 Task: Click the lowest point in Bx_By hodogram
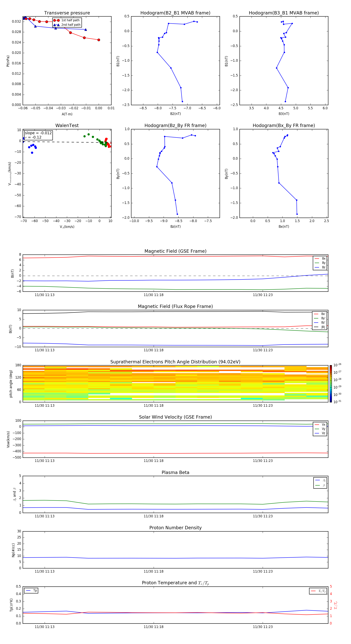pyautogui.click(x=297, y=214)
